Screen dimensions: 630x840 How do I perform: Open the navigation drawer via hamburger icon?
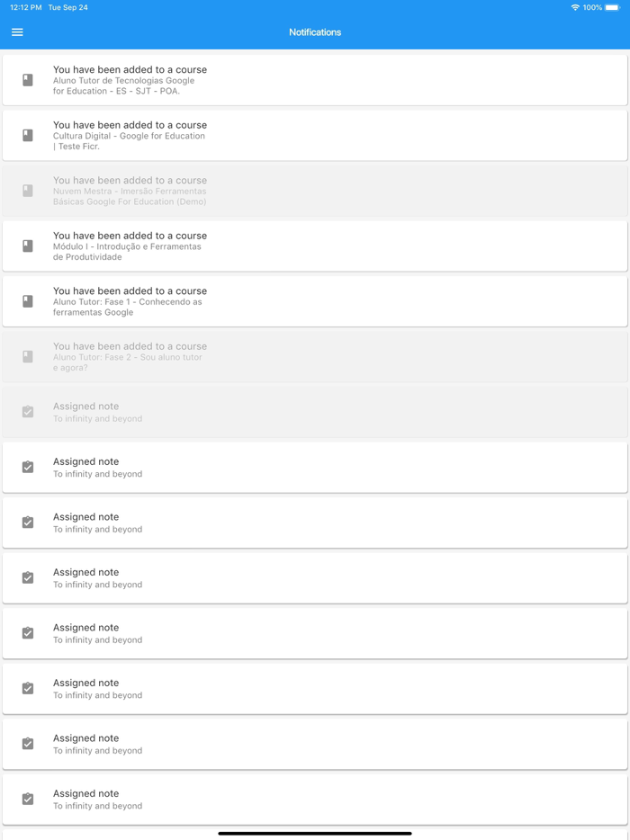coord(16,31)
